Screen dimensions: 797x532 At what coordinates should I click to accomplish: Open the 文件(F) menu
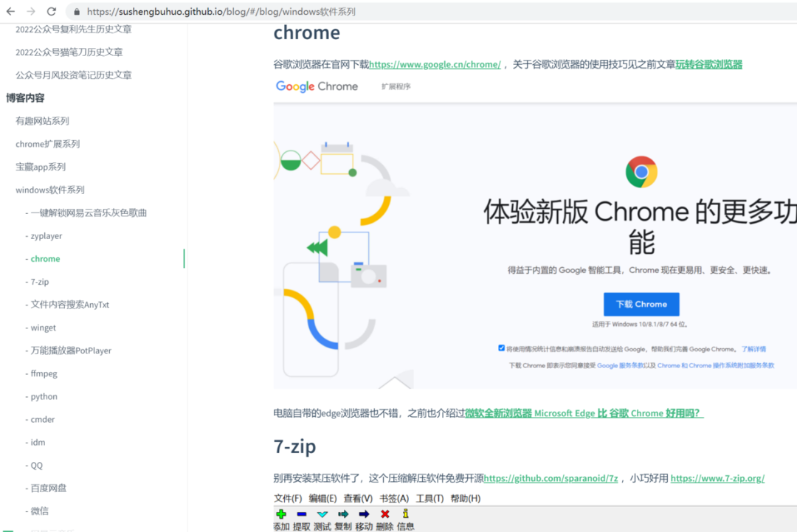pos(288,499)
